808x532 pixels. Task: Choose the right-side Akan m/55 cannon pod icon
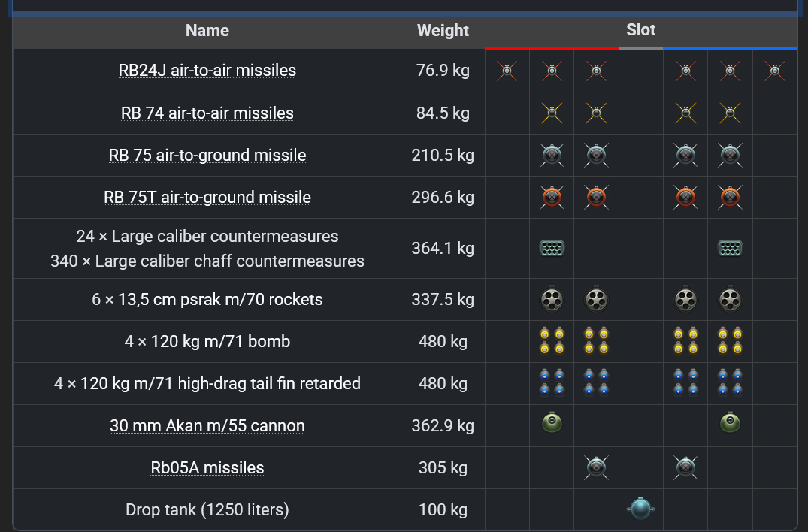730,423
